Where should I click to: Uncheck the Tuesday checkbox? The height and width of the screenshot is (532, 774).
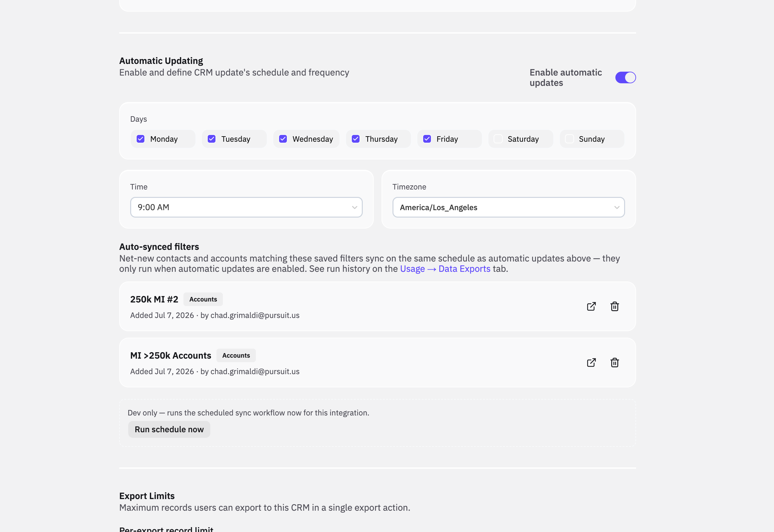pos(212,139)
